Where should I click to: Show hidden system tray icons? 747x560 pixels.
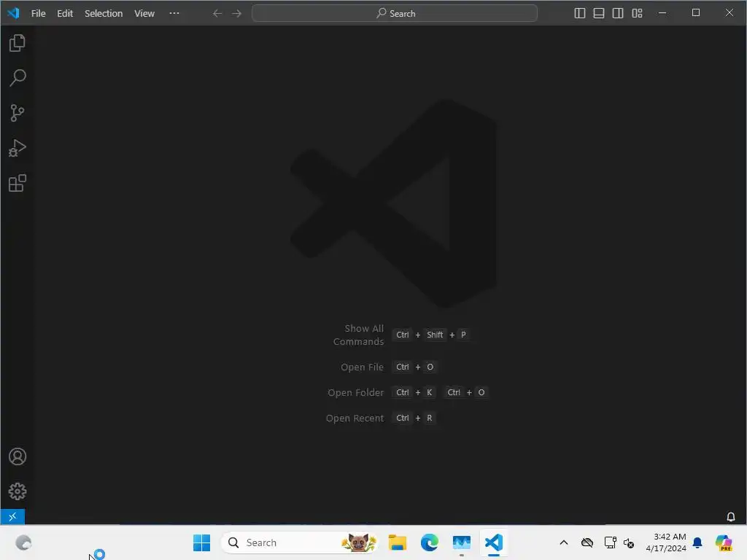coord(564,542)
